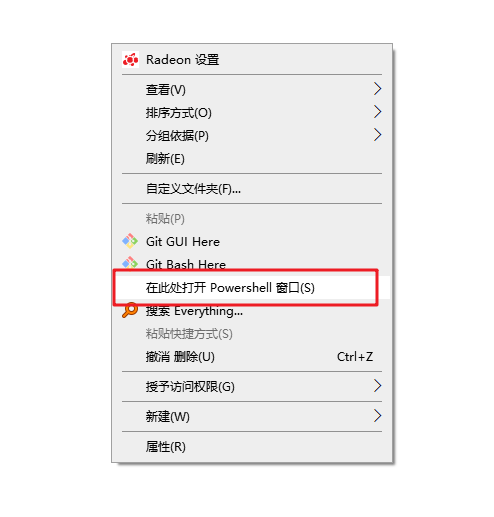Select the 查看(V) menu label

pyautogui.click(x=166, y=90)
